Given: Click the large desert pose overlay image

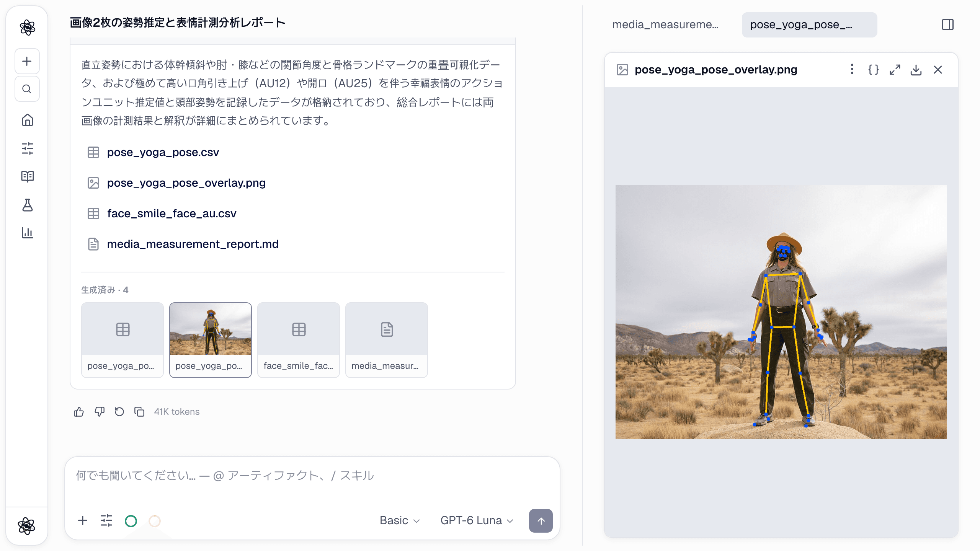Looking at the screenshot, I should [781, 312].
